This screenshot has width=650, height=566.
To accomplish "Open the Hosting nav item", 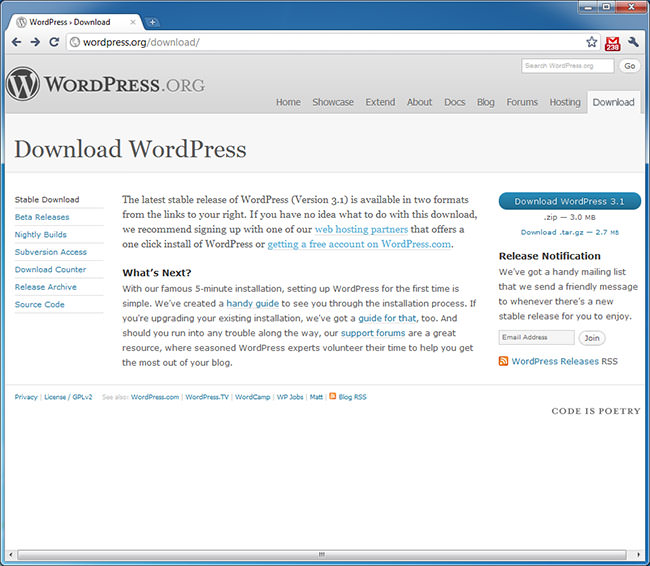I will click(x=565, y=102).
